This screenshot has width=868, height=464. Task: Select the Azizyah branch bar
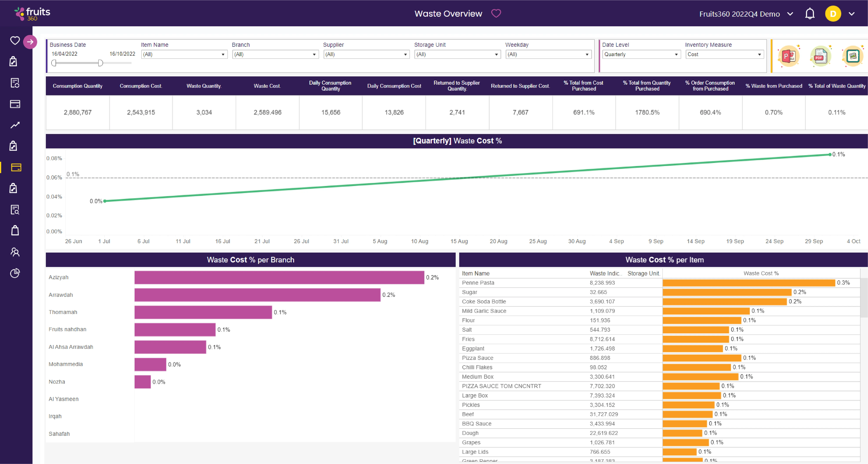tap(279, 277)
